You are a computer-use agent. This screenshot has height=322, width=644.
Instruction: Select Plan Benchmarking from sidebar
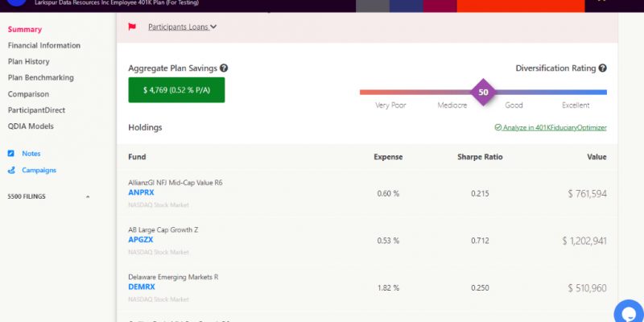41,78
